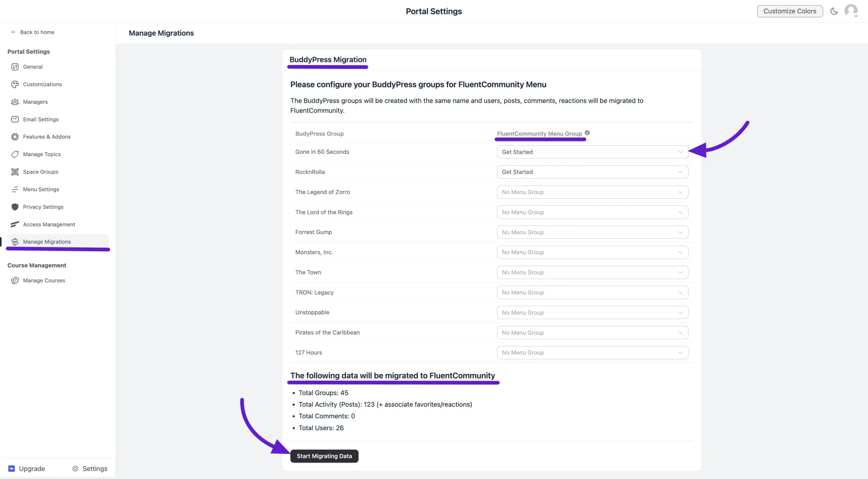Click the General settings icon
The width and height of the screenshot is (868, 479).
pos(15,67)
